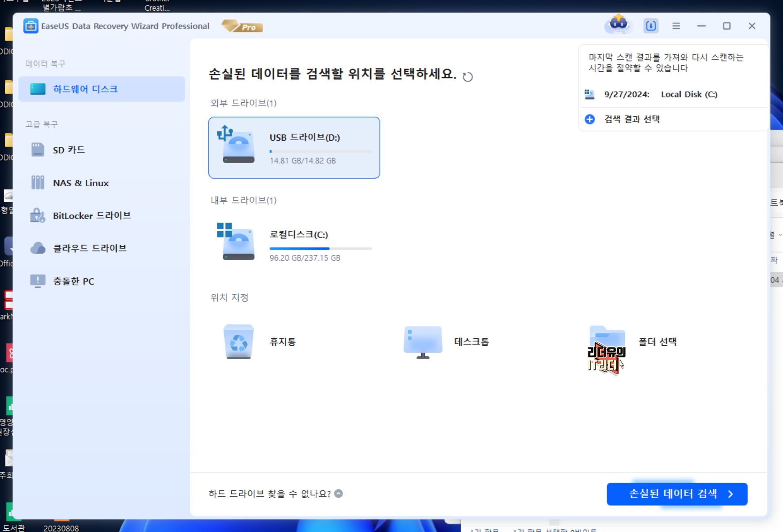Open 클라우드 드라이브 recovery
783x532 pixels.
tap(90, 248)
